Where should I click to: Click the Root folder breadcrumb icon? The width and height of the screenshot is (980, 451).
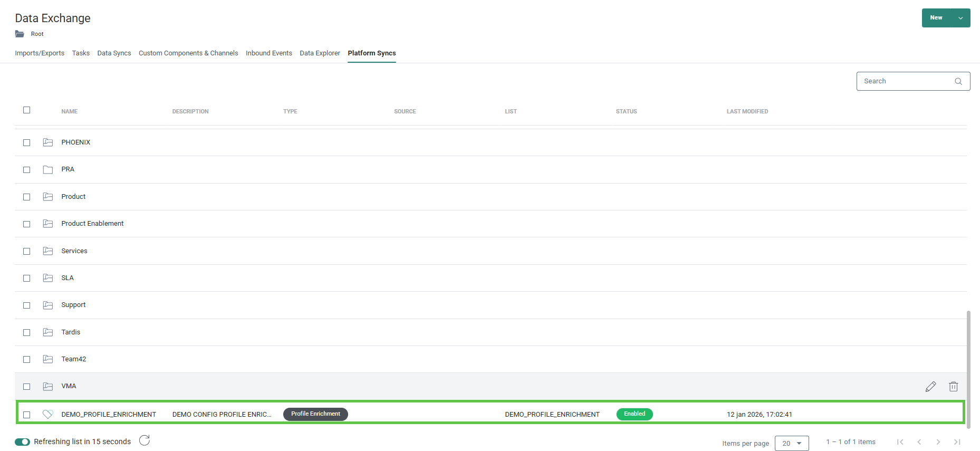tap(20, 34)
